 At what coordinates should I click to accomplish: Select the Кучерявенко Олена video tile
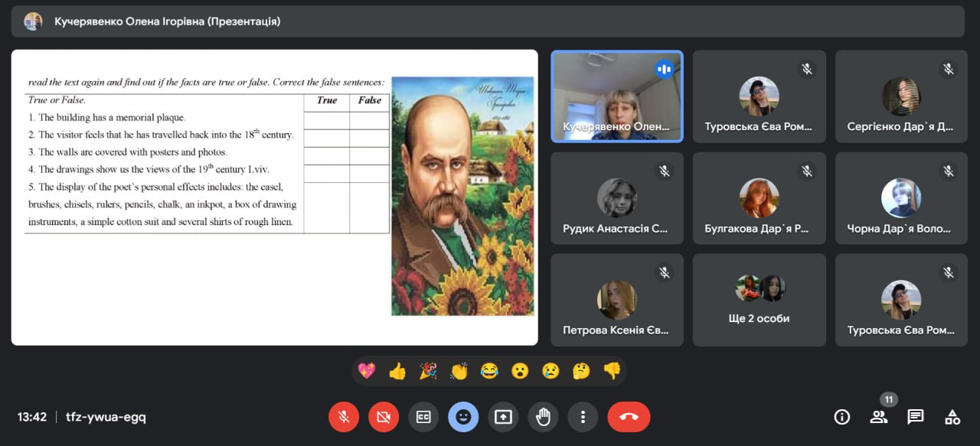tap(617, 96)
